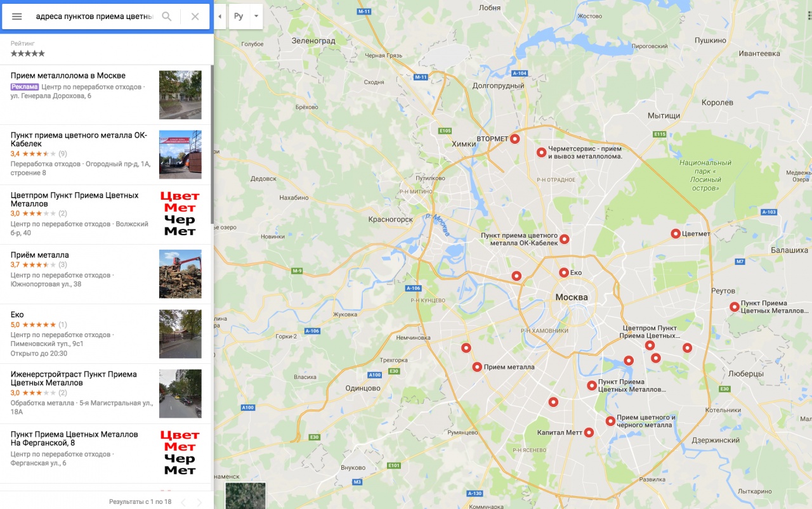Select the Цветмет map marker
Viewport: 812px width, 509px height.
coord(676,234)
